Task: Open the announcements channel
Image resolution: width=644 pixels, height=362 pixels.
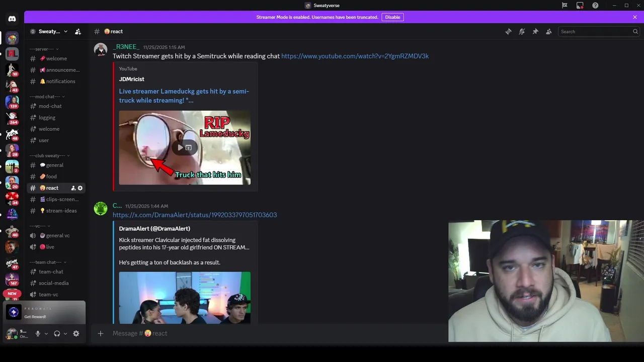Action: click(56, 70)
